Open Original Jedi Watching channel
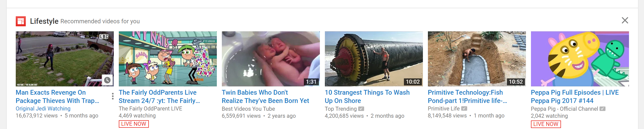 pos(43,108)
